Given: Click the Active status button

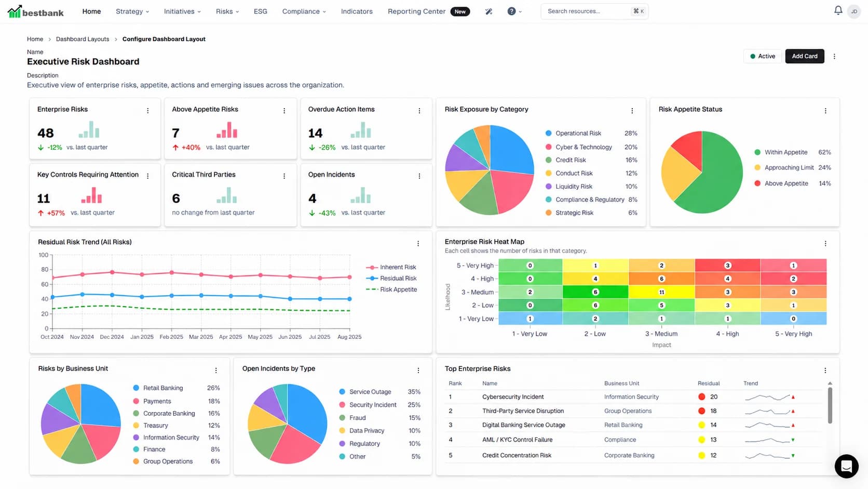Looking at the screenshot, I should coord(763,56).
